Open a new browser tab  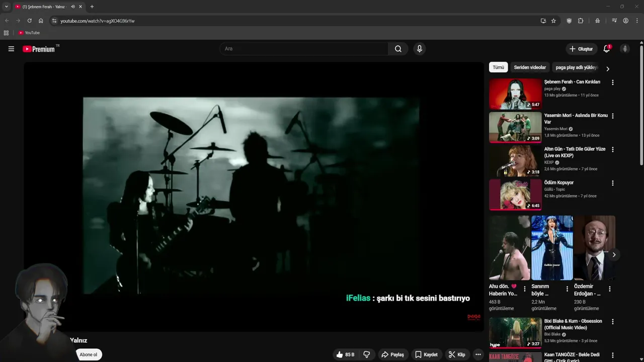[x=92, y=7]
